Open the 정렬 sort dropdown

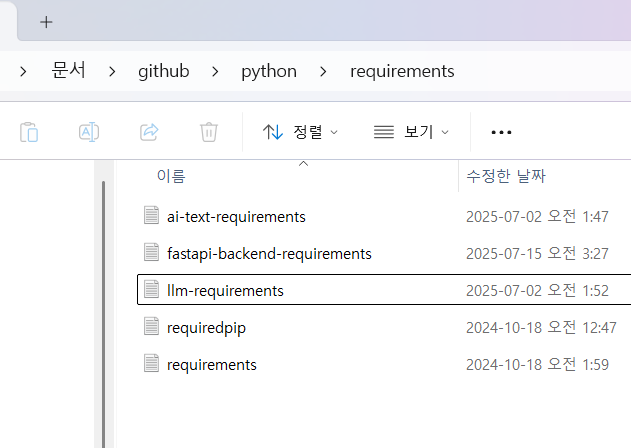pyautogui.click(x=300, y=132)
